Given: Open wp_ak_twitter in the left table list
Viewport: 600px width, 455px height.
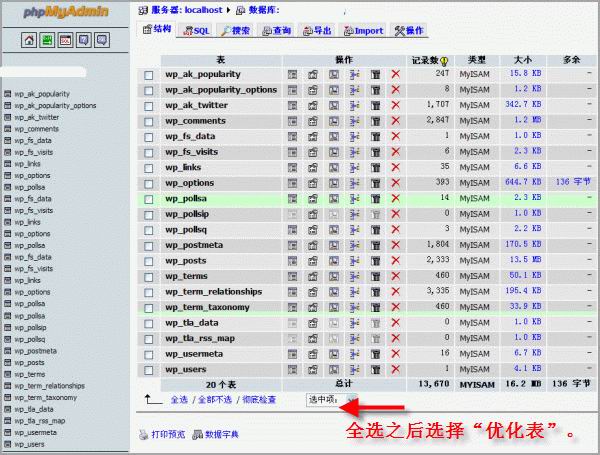Looking at the screenshot, I should (37, 117).
